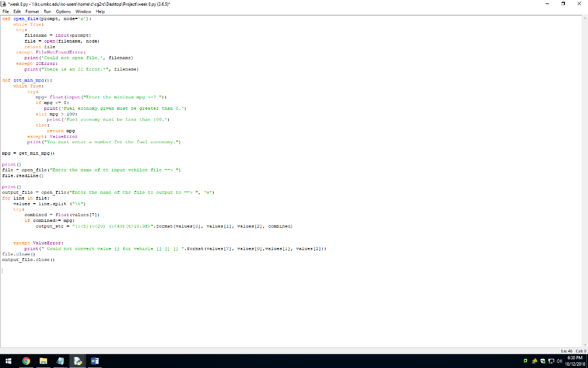The image size is (588, 368).
Task: Open the Format menu
Action: [x=32, y=11]
